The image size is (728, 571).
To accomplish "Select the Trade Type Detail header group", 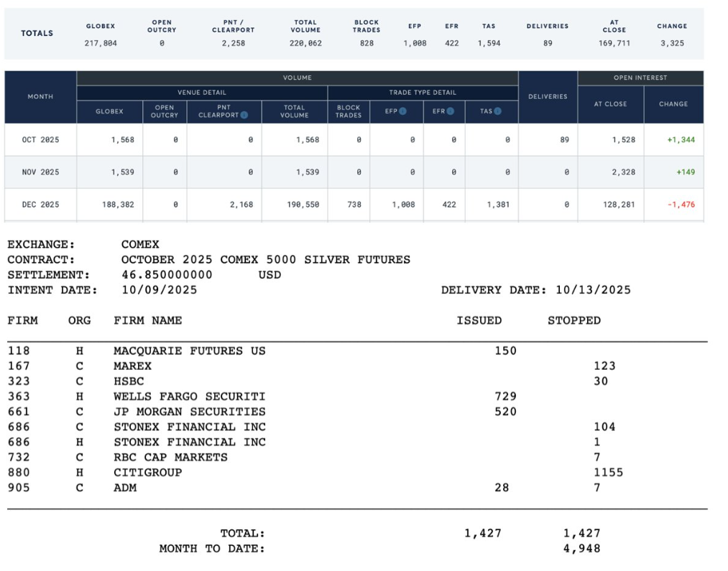I will coord(423,93).
